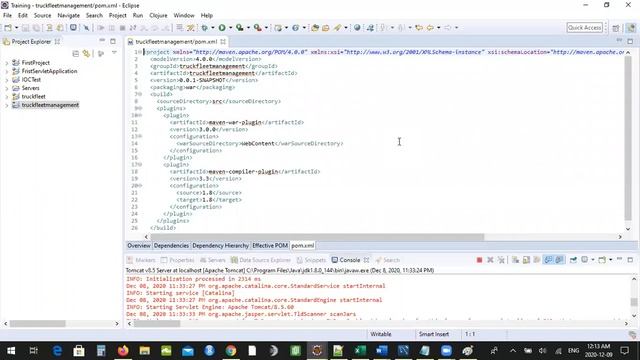Click the Back navigation yellow arrow
Image resolution: width=640 pixels, height=360 pixels.
430,28
